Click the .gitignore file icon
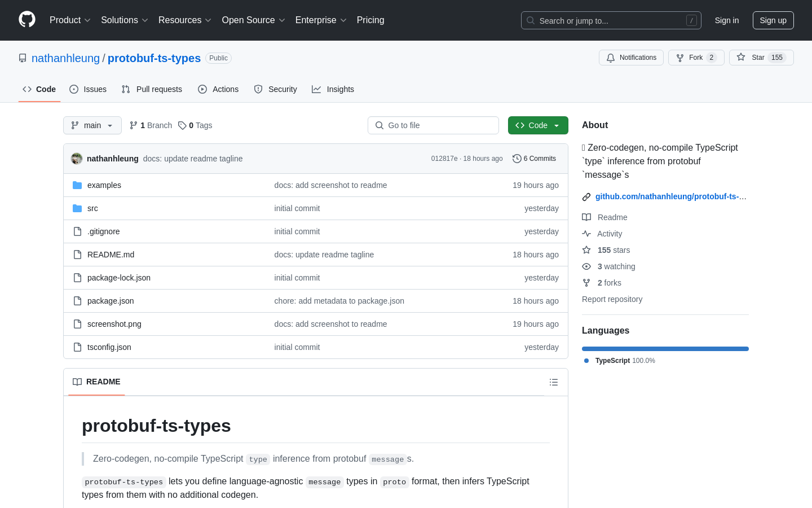The height and width of the screenshot is (508, 812). pos(77,231)
